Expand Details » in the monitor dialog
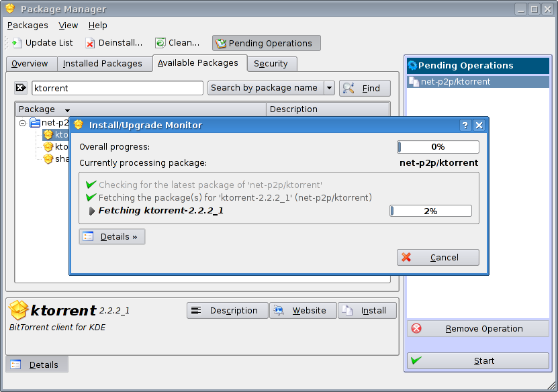Viewport: 558px width, 392px height. 112,237
